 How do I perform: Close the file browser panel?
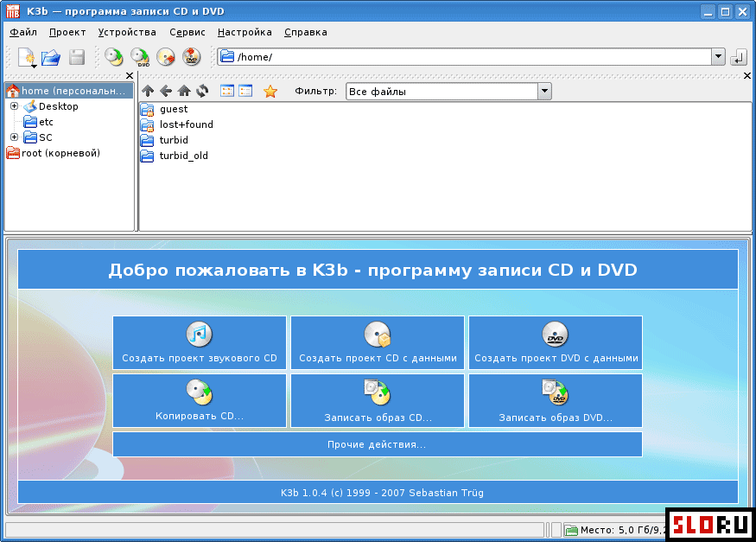pyautogui.click(x=746, y=76)
